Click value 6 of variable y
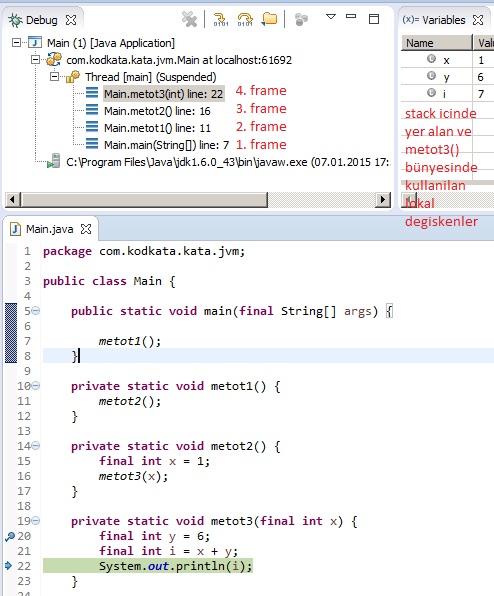The height and width of the screenshot is (596, 494). coord(481,77)
